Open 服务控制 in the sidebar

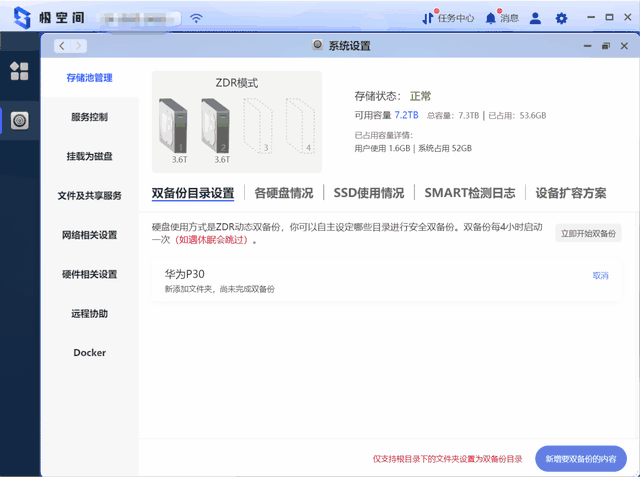(89, 117)
